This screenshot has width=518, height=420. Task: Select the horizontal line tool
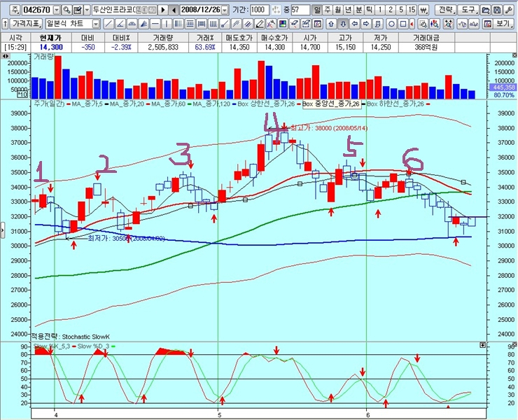[x=155, y=24]
